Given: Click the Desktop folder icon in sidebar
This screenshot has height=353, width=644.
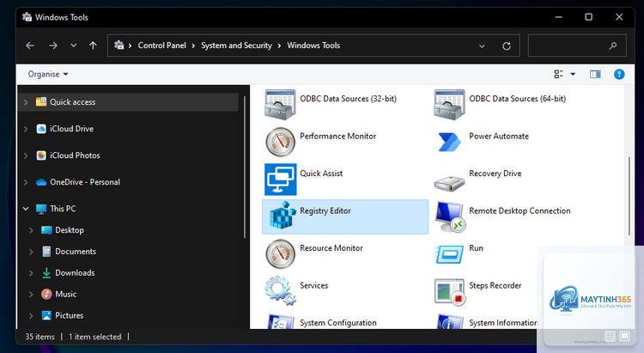Looking at the screenshot, I should (46, 230).
